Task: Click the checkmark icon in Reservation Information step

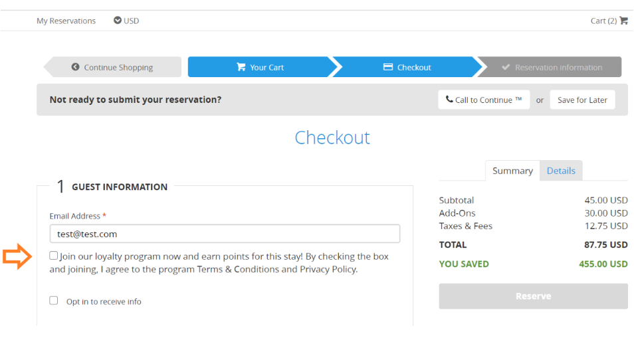Action: coord(506,67)
